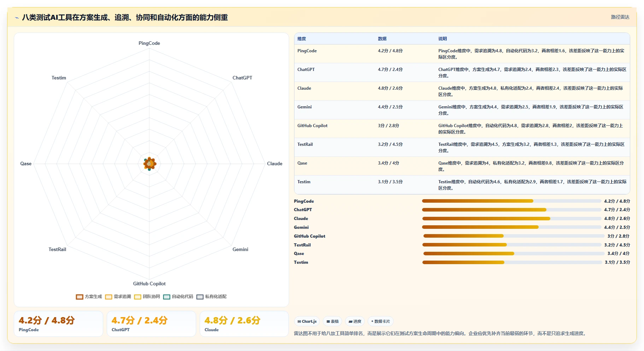This screenshot has height=351, width=644.
Task: Click the TestRail label in the progress list
Action: (302, 245)
